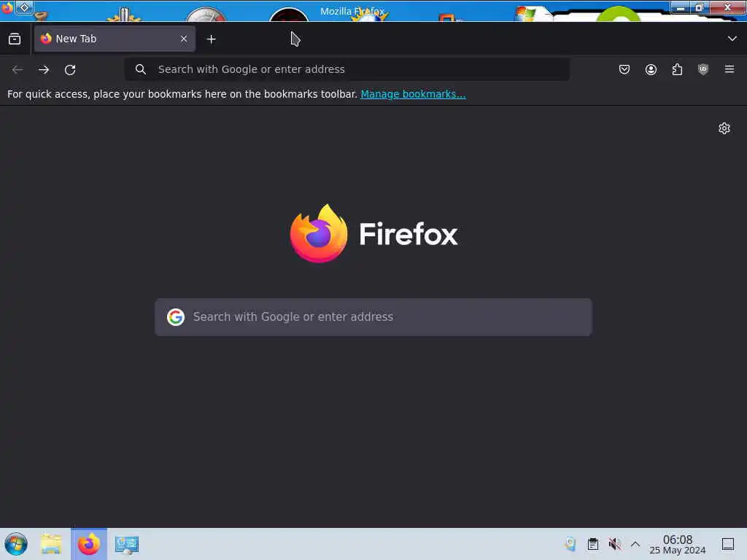Minimize the Mozilla Firefox window
This screenshot has height=560, width=747.
[x=681, y=7]
